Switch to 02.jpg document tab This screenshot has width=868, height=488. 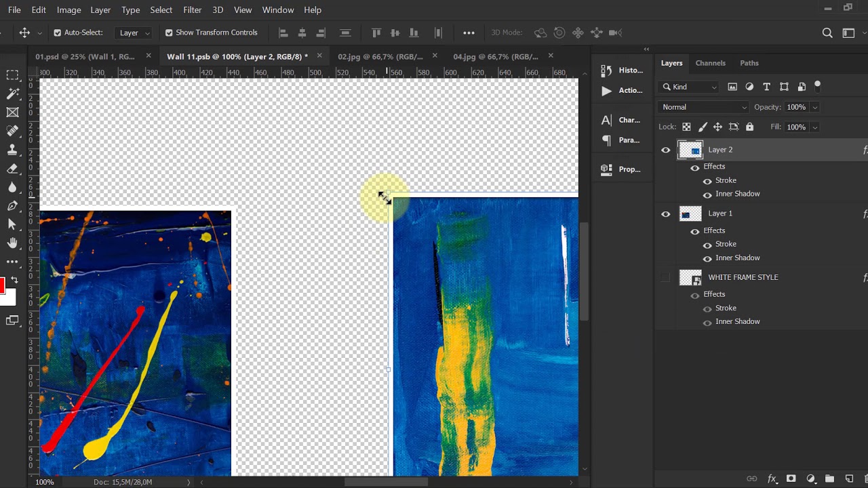pyautogui.click(x=380, y=56)
